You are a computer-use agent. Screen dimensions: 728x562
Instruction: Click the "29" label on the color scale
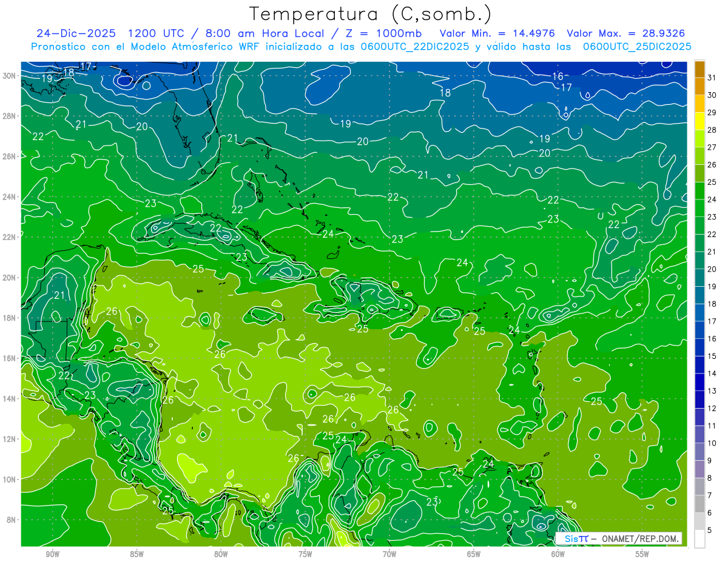click(712, 113)
